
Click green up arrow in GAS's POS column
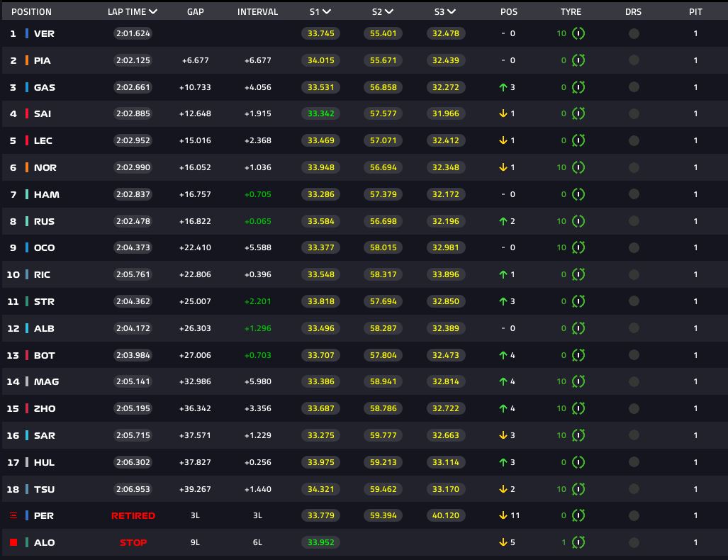pos(503,87)
